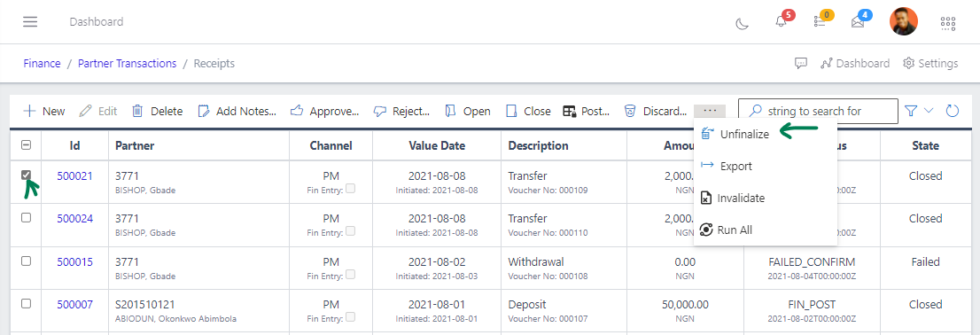
Task: Approve the selected receipt
Action: pyautogui.click(x=325, y=112)
